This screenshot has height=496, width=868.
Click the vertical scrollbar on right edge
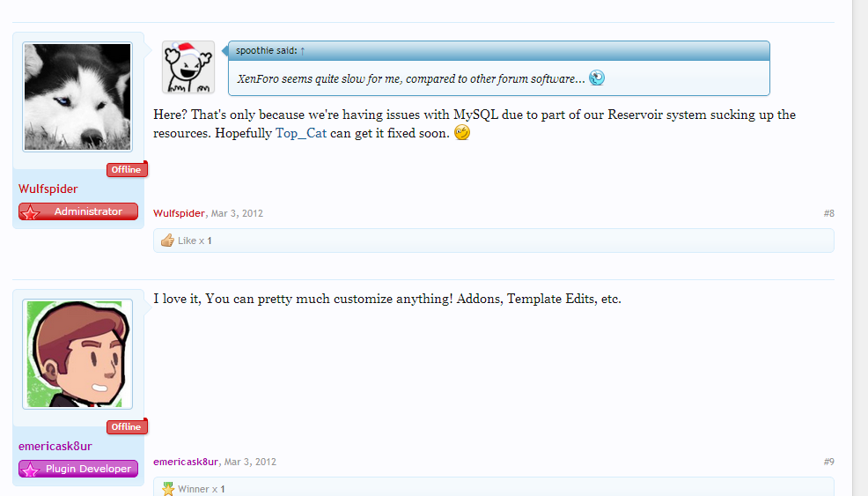tap(860, 247)
